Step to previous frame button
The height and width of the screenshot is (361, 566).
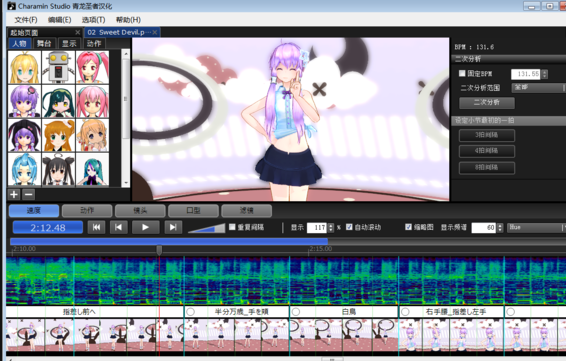point(118,227)
